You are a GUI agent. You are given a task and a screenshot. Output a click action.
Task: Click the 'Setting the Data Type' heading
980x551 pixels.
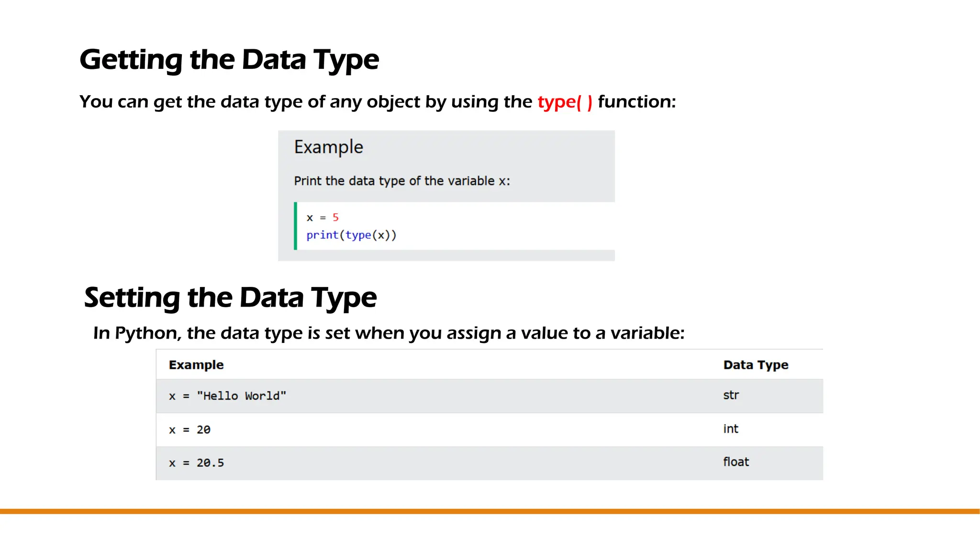[230, 298]
